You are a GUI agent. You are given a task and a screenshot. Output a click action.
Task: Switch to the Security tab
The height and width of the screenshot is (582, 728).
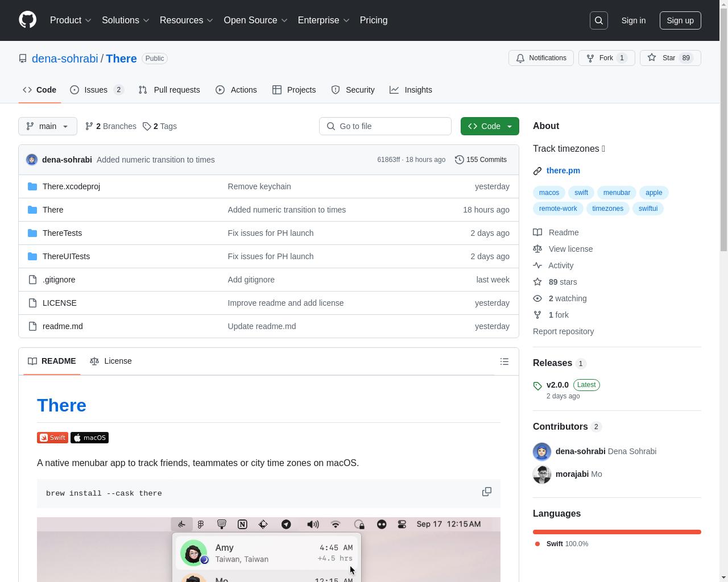pyautogui.click(x=353, y=90)
